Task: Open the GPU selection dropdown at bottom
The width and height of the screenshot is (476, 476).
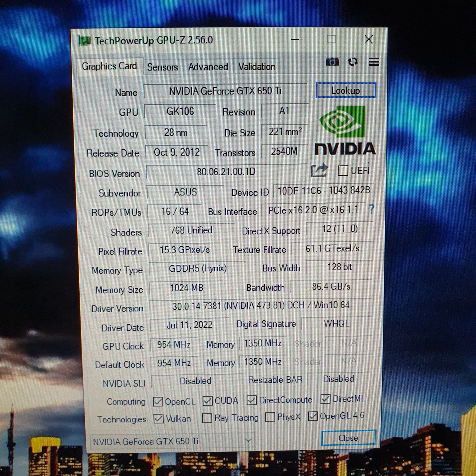Action: tap(172, 441)
